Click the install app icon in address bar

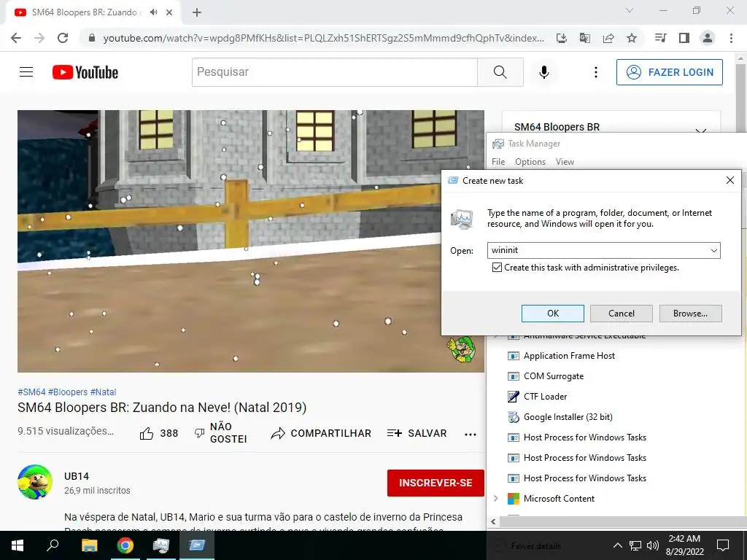[562, 38]
